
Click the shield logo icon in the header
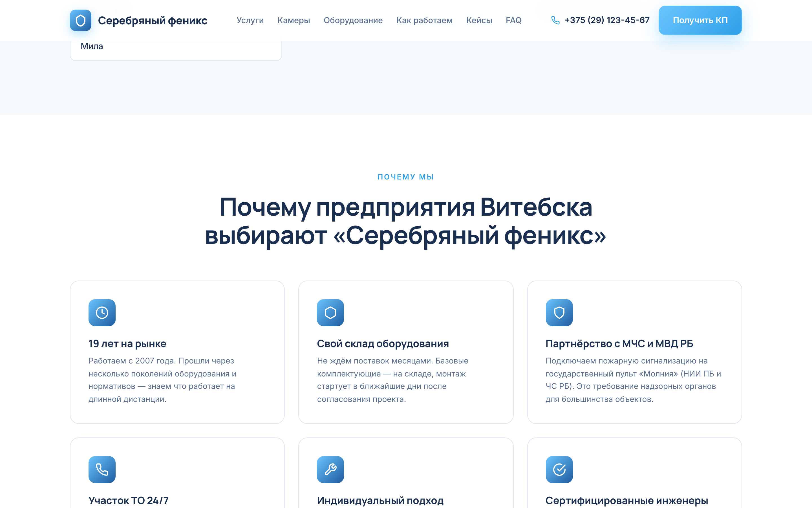(x=81, y=20)
